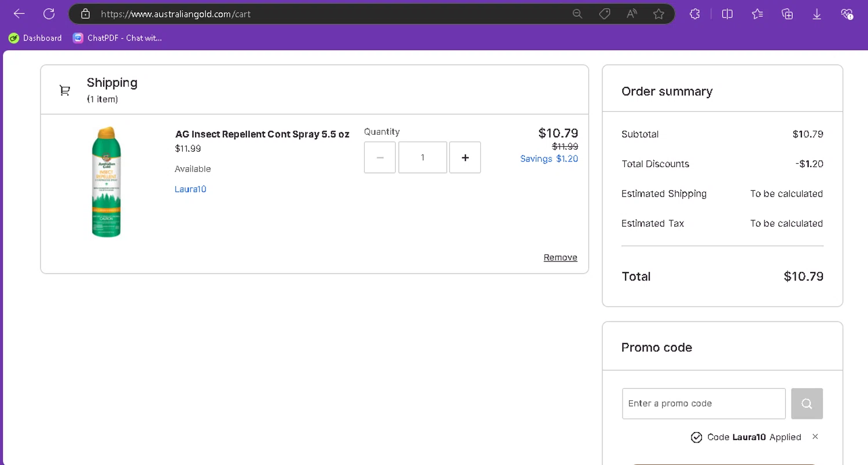This screenshot has height=465, width=868.
Task: Add page to favorites with star icon
Action: coord(659,14)
